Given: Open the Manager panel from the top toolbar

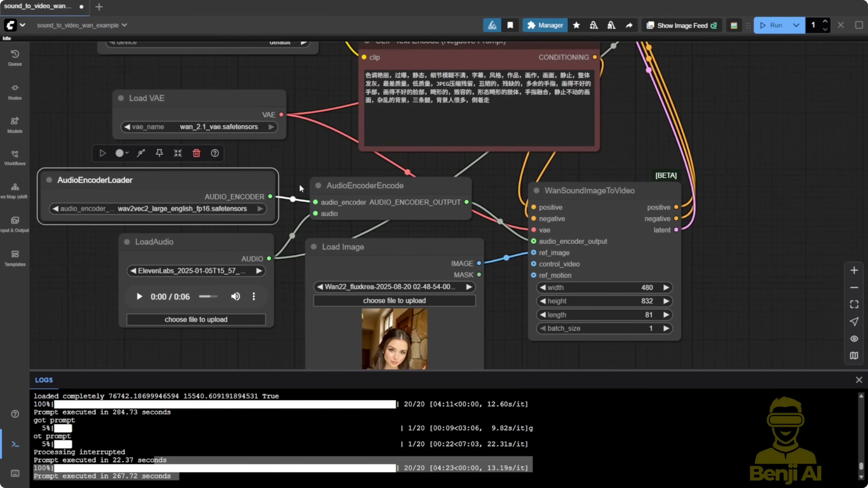Looking at the screenshot, I should click(545, 25).
